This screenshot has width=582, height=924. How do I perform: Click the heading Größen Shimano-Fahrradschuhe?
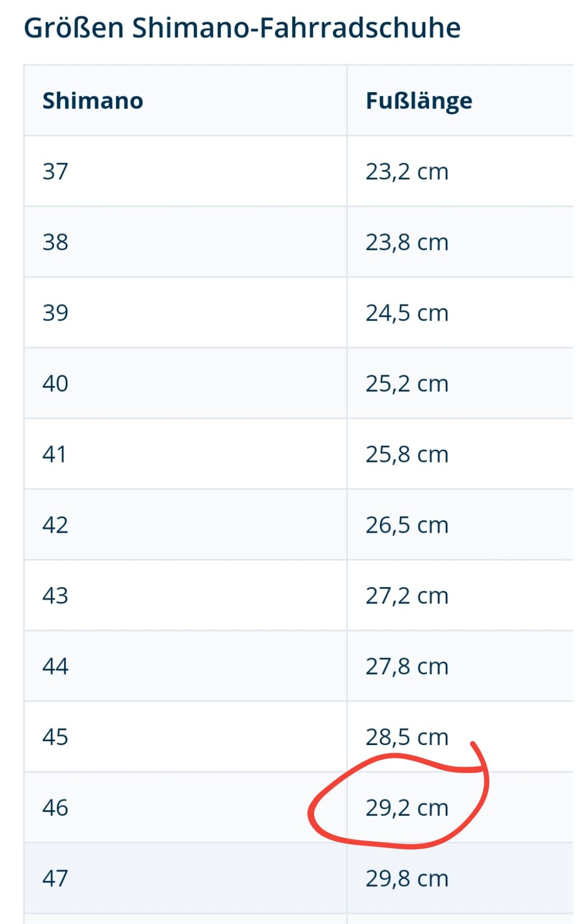pyautogui.click(x=242, y=28)
